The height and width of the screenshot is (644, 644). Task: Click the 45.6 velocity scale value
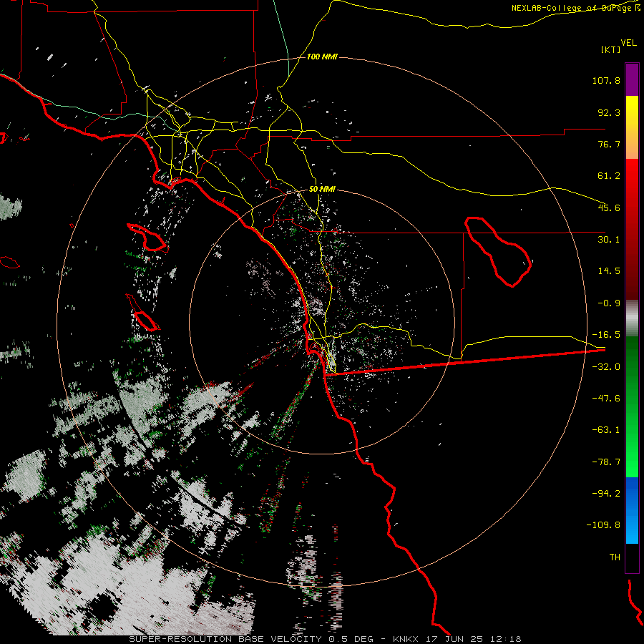609,208
